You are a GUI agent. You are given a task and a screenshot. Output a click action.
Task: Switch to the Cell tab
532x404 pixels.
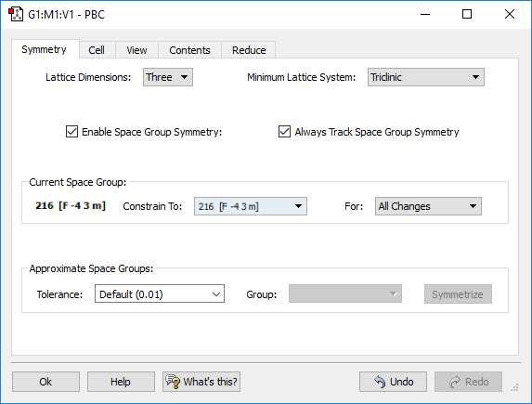pyautogui.click(x=97, y=50)
